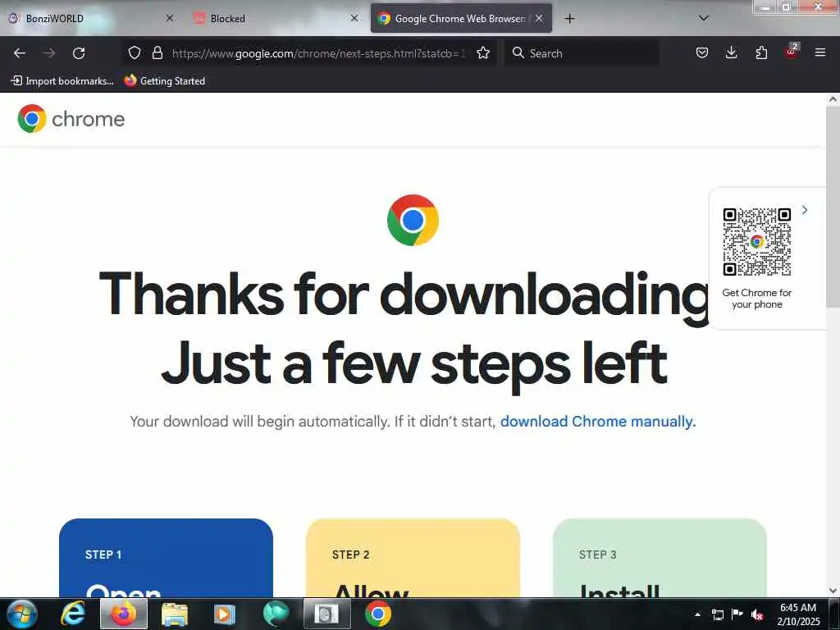
Task: Open the Downloads panel
Action: (x=731, y=52)
